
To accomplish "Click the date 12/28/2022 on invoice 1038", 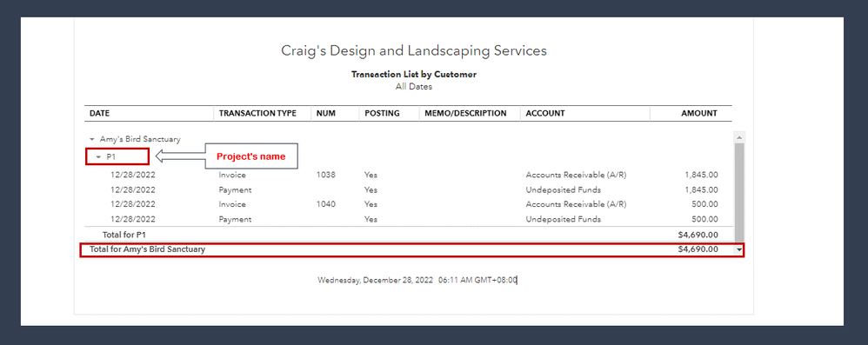I will [133, 175].
